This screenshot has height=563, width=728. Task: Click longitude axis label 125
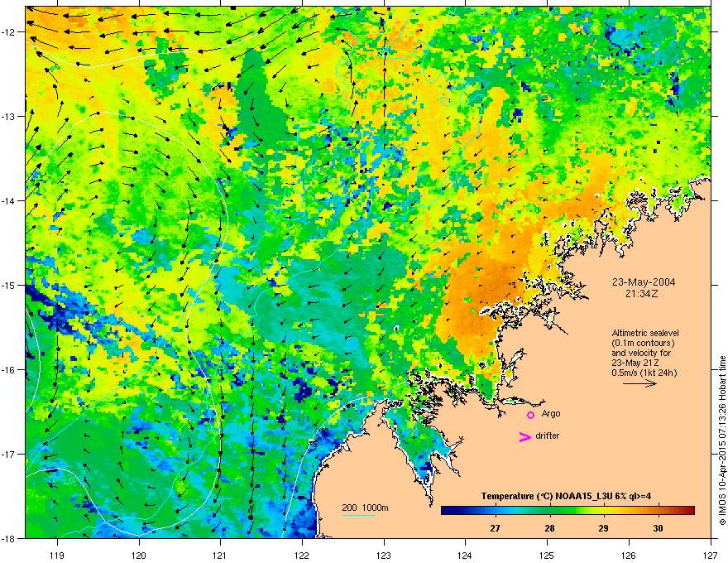547,555
